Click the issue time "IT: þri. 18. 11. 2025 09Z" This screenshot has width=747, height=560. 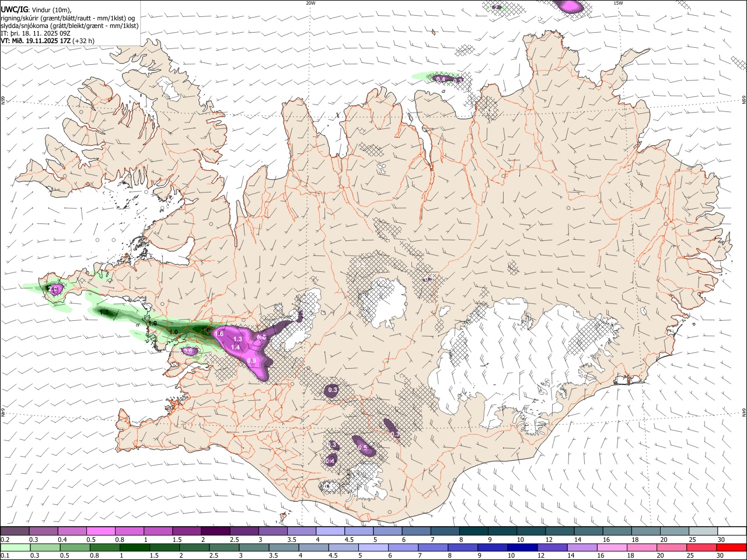pyautogui.click(x=36, y=33)
